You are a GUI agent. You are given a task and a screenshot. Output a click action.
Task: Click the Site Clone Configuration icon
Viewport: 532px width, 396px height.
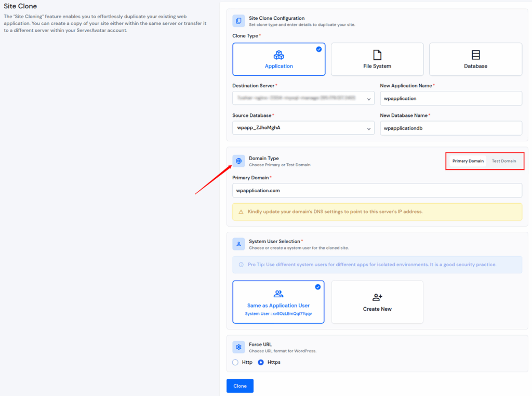238,21
